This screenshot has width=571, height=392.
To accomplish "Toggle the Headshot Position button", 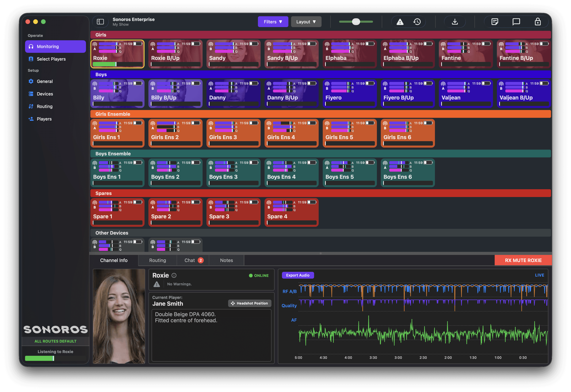I will 250,303.
